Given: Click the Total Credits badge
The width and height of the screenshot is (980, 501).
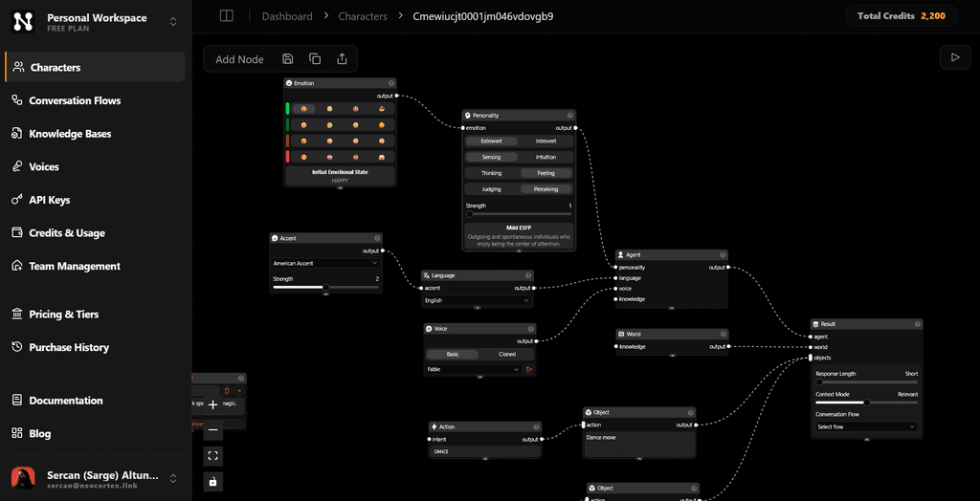Looking at the screenshot, I should pos(902,15).
